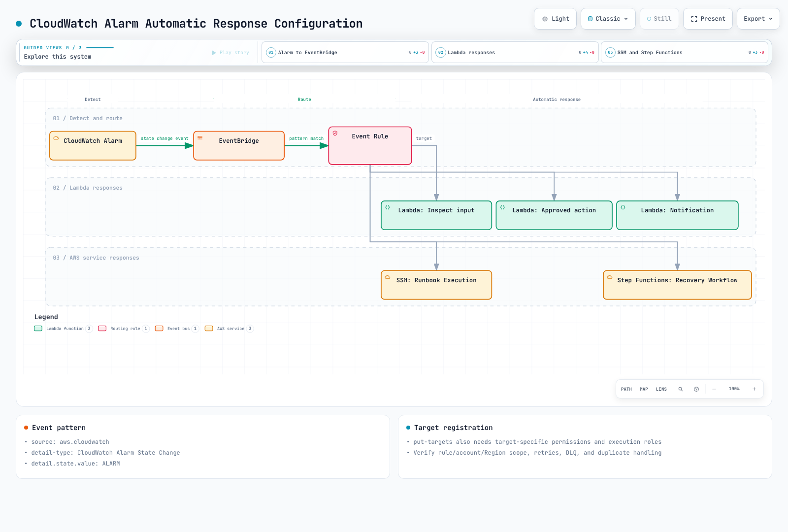The width and height of the screenshot is (788, 532).
Task: Zoom in with the plus button
Action: (754, 389)
